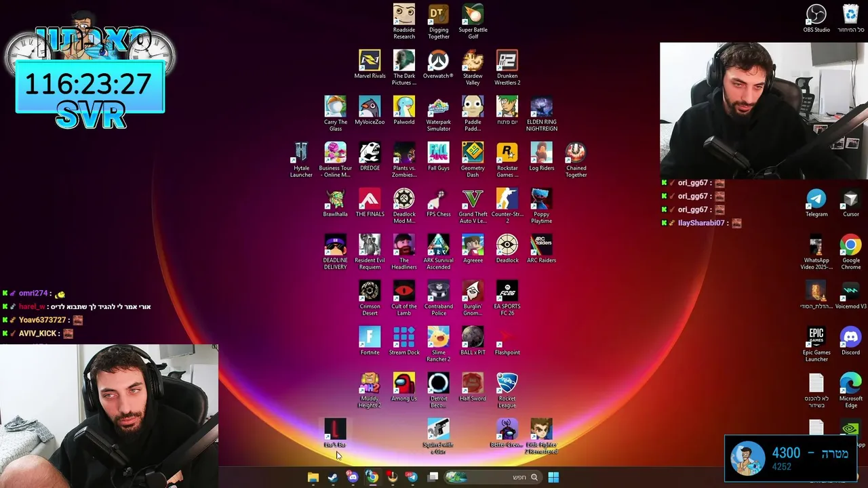The width and height of the screenshot is (868, 488).
Task: Launch Microsoft Edge from the desktop
Action: pos(851,390)
